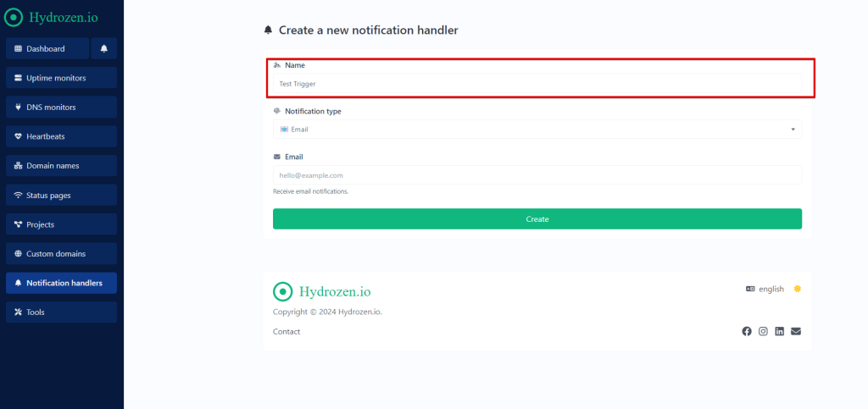
Task: Click the bell icon beside Dashboard
Action: [104, 49]
